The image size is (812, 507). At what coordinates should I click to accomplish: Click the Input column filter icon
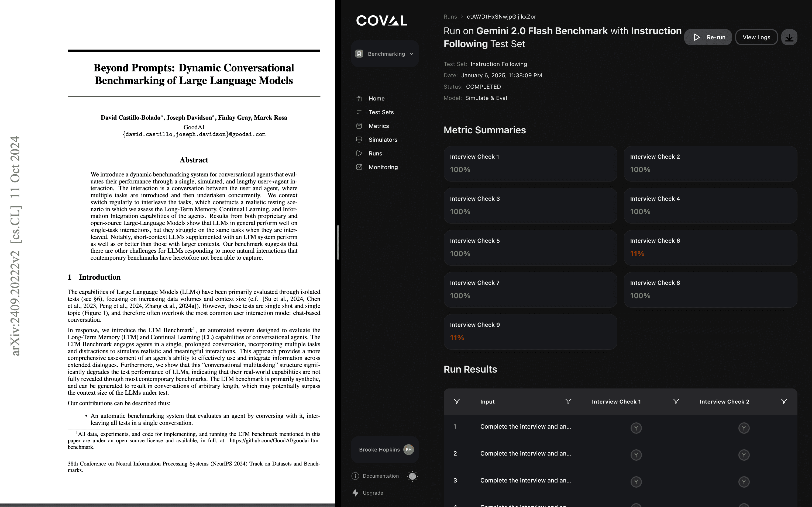coord(568,401)
